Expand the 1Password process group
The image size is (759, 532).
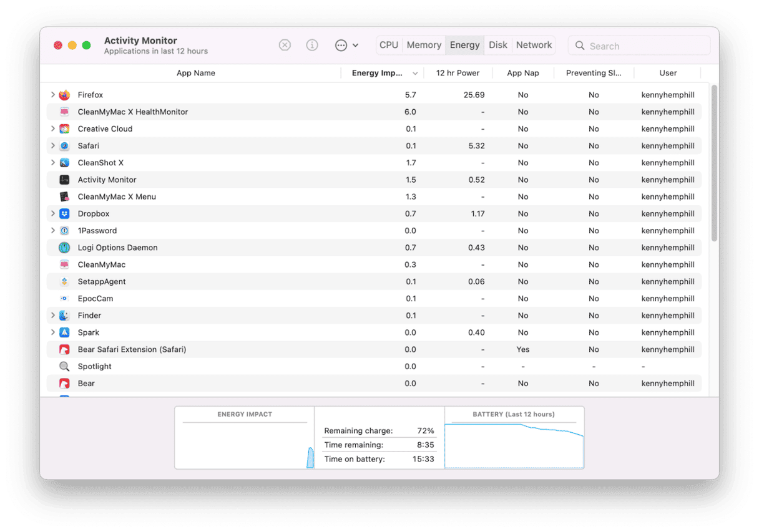point(52,231)
